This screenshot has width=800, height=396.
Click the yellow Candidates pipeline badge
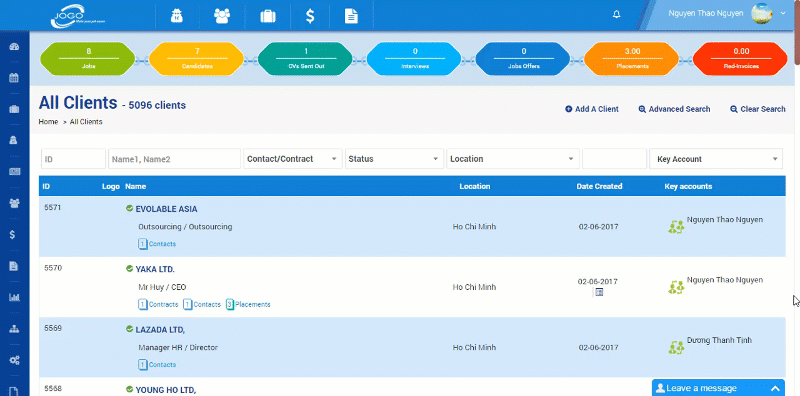(x=196, y=59)
